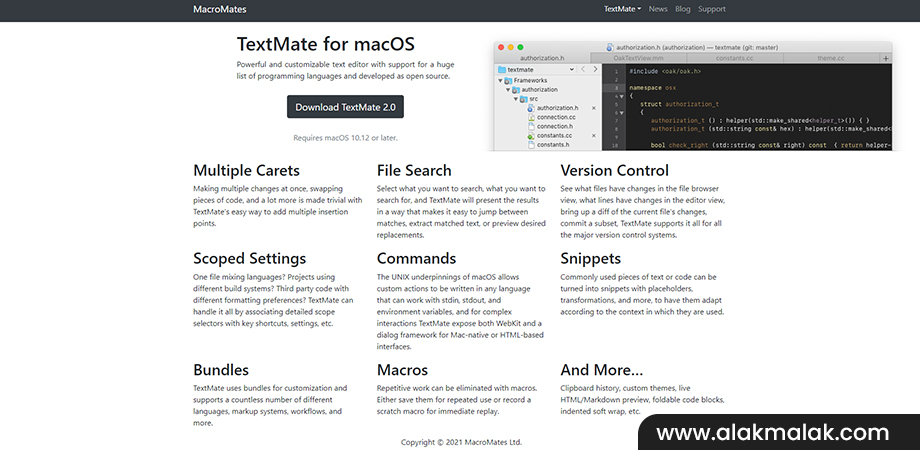Open the textmate folder dropdown in the file browser
The height and width of the screenshot is (450, 920).
tap(536, 69)
